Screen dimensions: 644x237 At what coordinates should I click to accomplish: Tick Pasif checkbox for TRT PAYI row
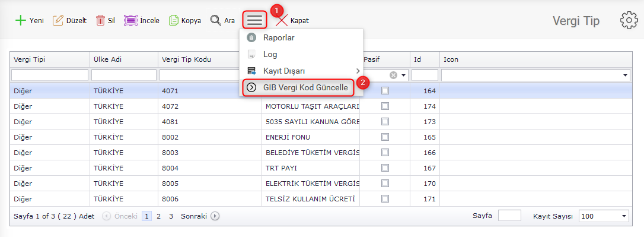[x=385, y=168]
